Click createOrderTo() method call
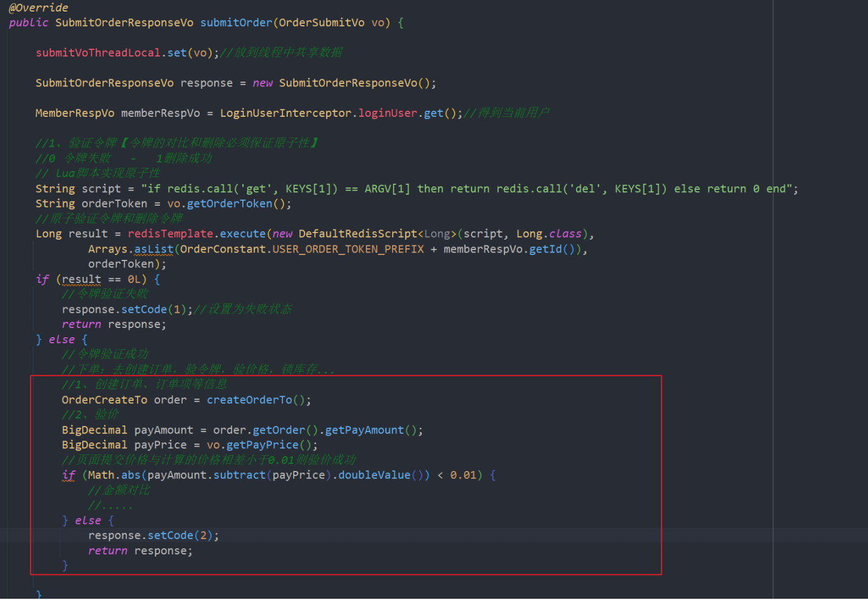 point(256,400)
